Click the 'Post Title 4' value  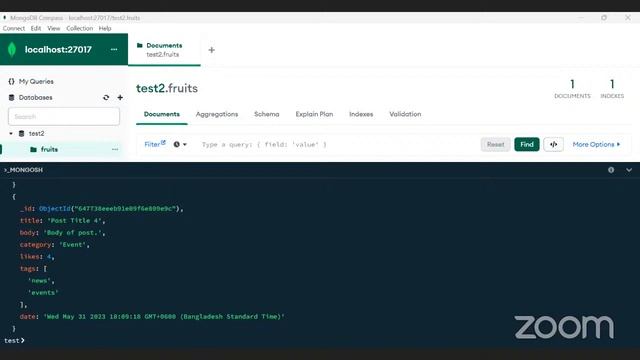pyautogui.click(x=76, y=220)
